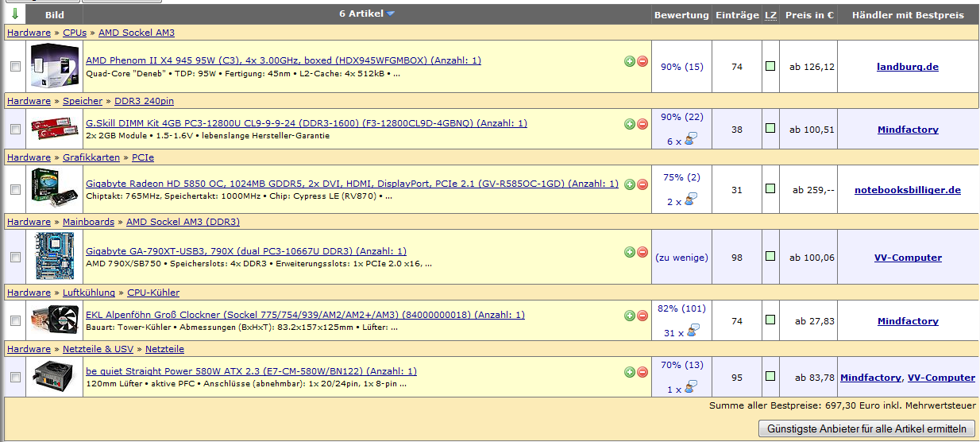This screenshot has height=442, width=980.
Task: Visit landburg.de retailer link
Action: pos(908,67)
